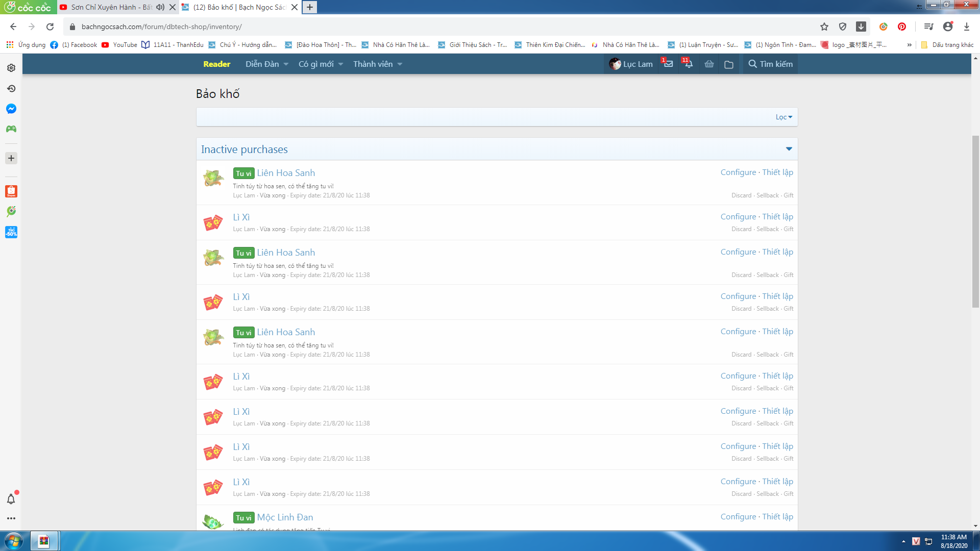Open the Shopee sidebar shortcut

point(11,191)
